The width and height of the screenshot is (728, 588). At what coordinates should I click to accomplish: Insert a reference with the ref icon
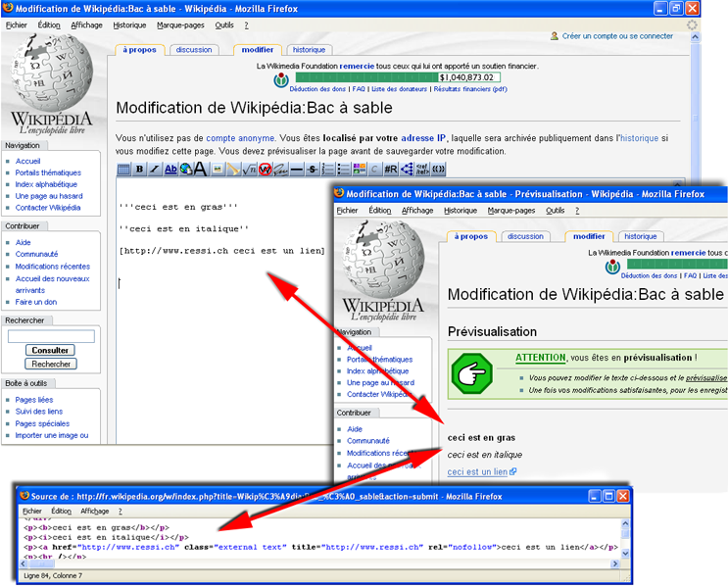coord(422,170)
